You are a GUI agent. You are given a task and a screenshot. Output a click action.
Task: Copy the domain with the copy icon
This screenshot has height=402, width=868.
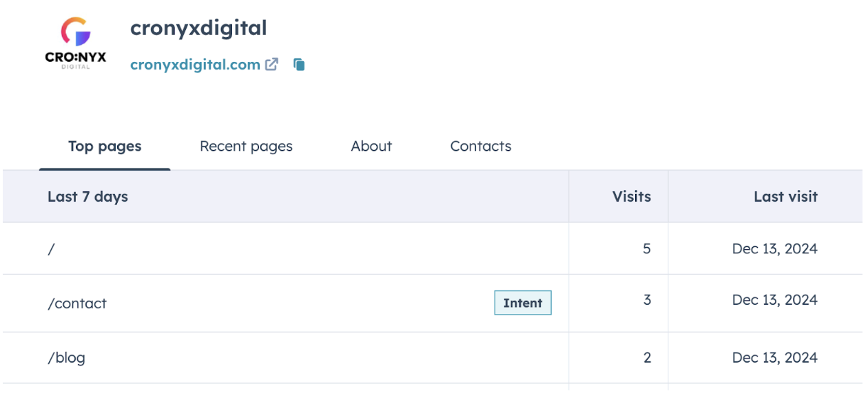coord(299,65)
